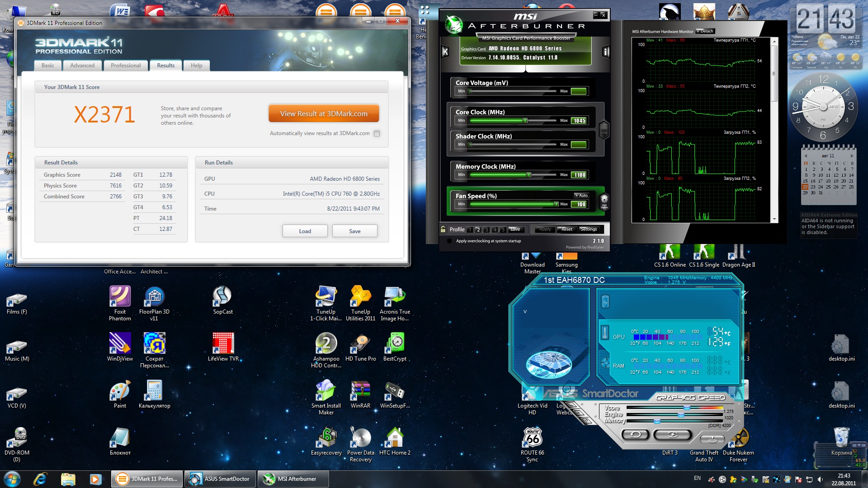Select Afterburner profile slot 2

pos(478,230)
